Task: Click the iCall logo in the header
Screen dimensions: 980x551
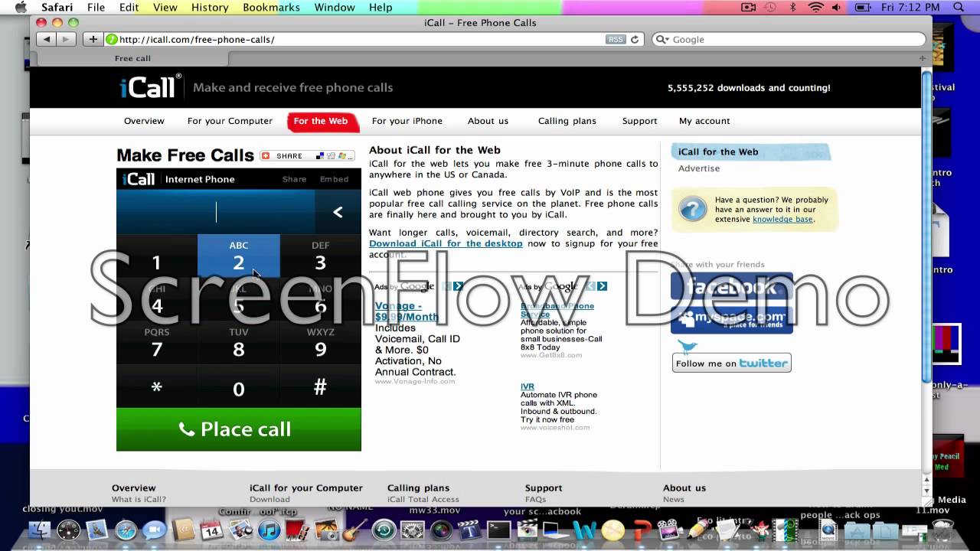Action: 150,86
